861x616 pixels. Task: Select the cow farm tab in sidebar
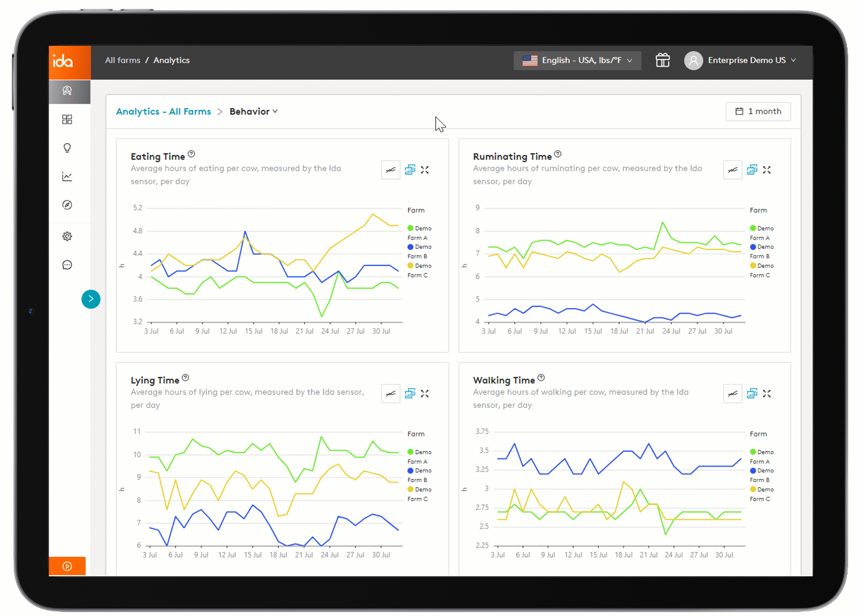tap(67, 91)
